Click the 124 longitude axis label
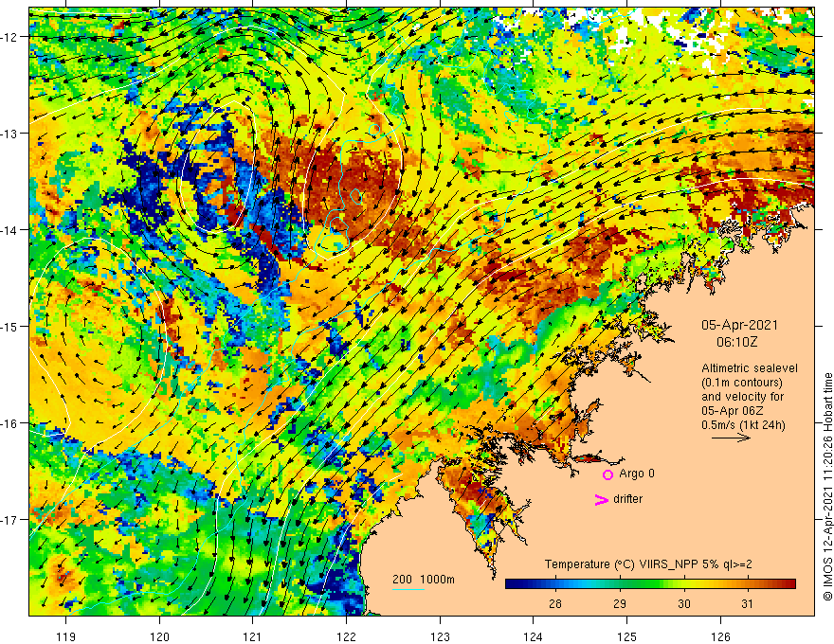 click(533, 636)
